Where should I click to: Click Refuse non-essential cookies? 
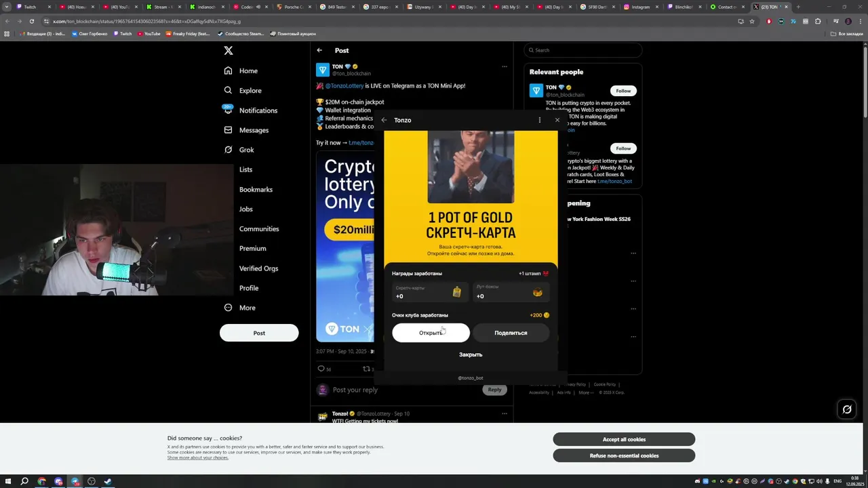tap(624, 455)
